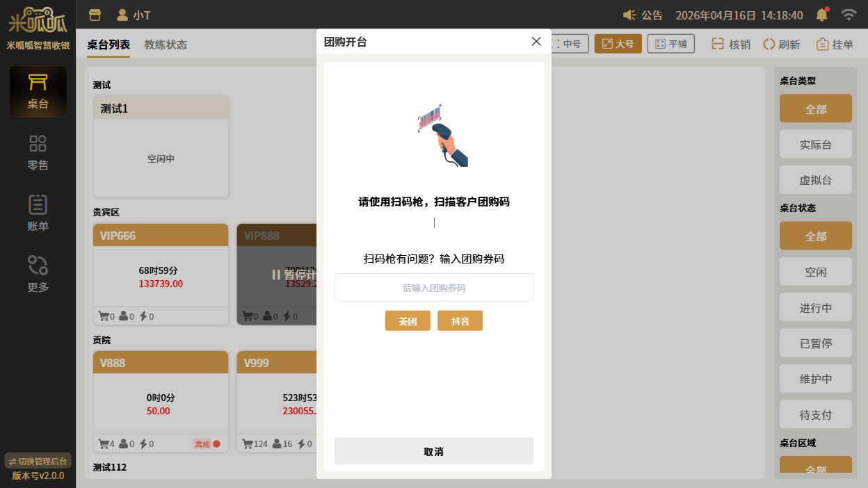Switch to 教练状态 tab
This screenshot has width=868, height=488.
[x=166, y=44]
